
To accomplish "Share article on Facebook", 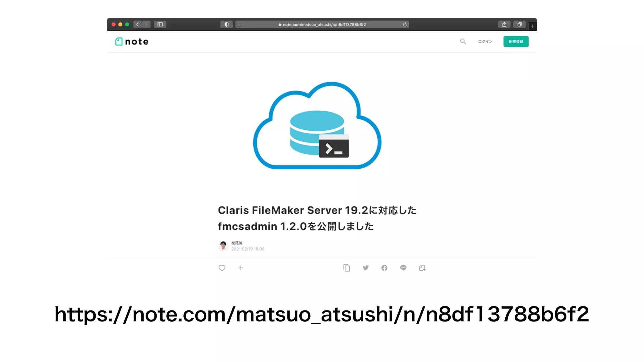I will [x=384, y=268].
